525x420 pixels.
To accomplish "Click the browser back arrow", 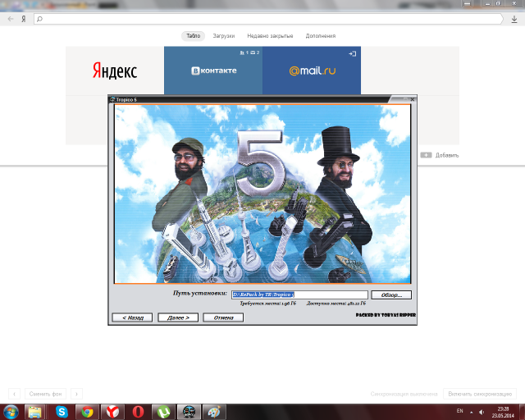I will [x=11, y=18].
